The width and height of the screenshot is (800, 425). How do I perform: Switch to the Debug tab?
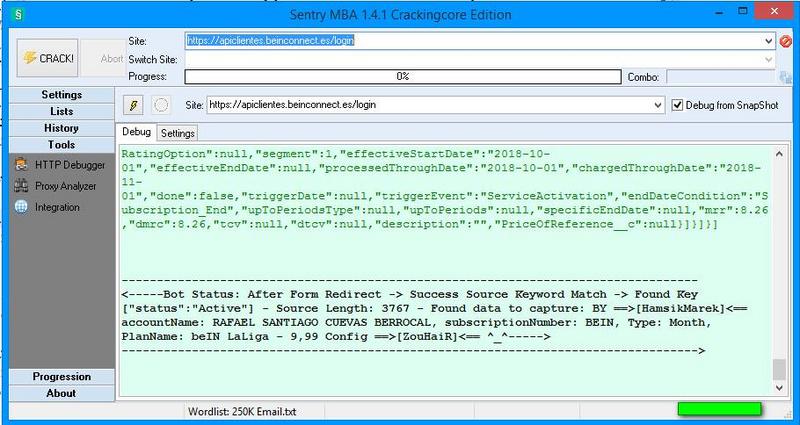[x=136, y=132]
